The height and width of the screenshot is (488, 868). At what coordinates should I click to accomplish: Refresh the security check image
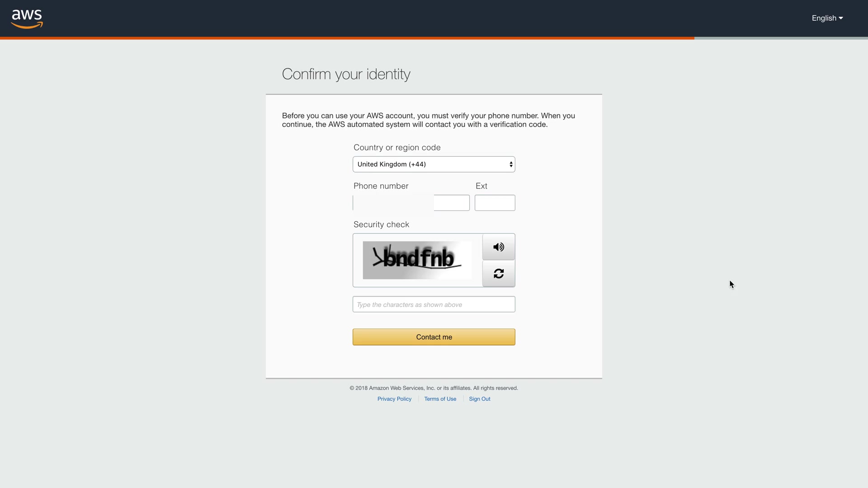[x=498, y=274]
